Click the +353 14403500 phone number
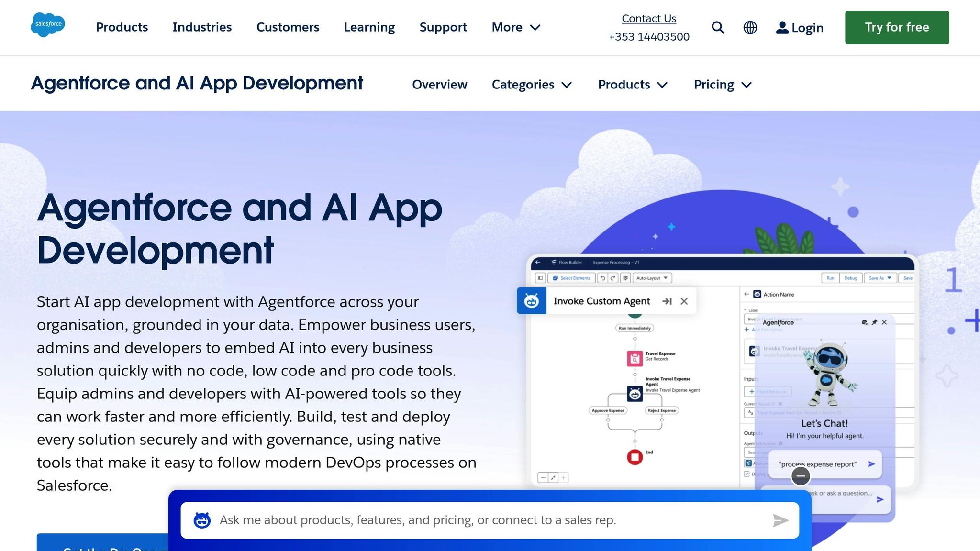Screen dimensions: 980x551 [649, 37]
